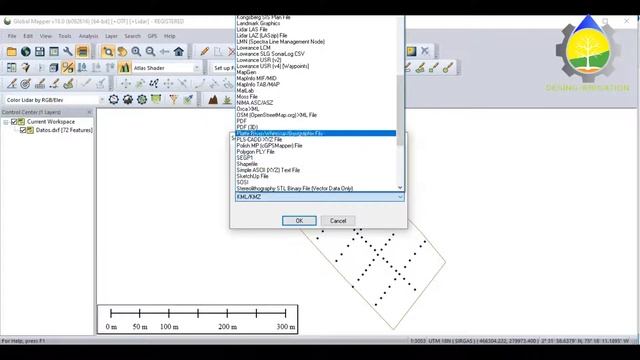This screenshot has width=640, height=360.
Task: Click the KML/KMZ combo box arrow
Action: pos(400,197)
